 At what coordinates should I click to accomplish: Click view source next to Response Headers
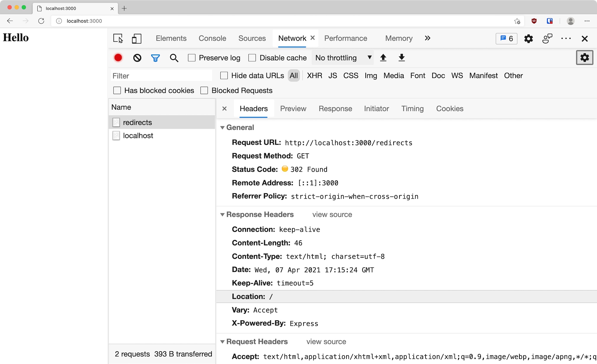pos(332,215)
